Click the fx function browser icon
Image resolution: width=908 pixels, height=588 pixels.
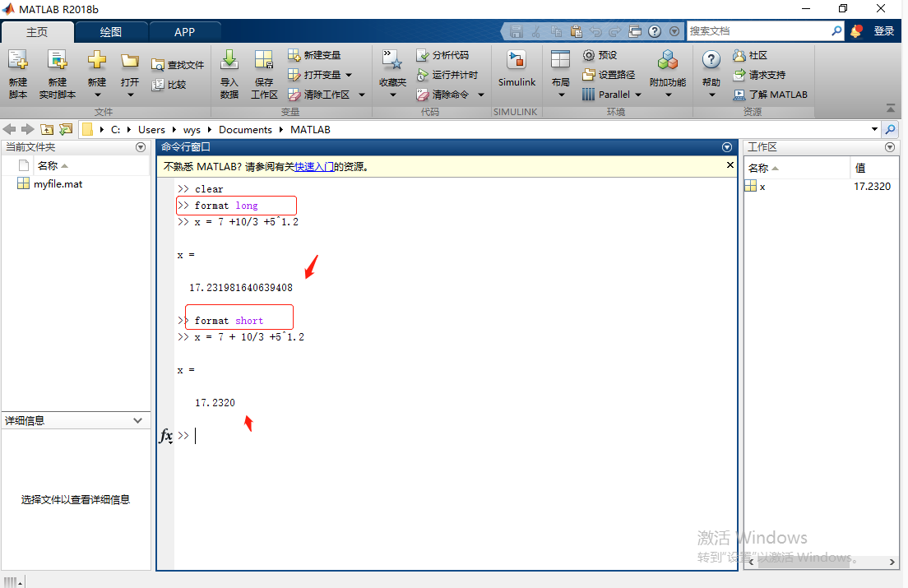(x=166, y=435)
